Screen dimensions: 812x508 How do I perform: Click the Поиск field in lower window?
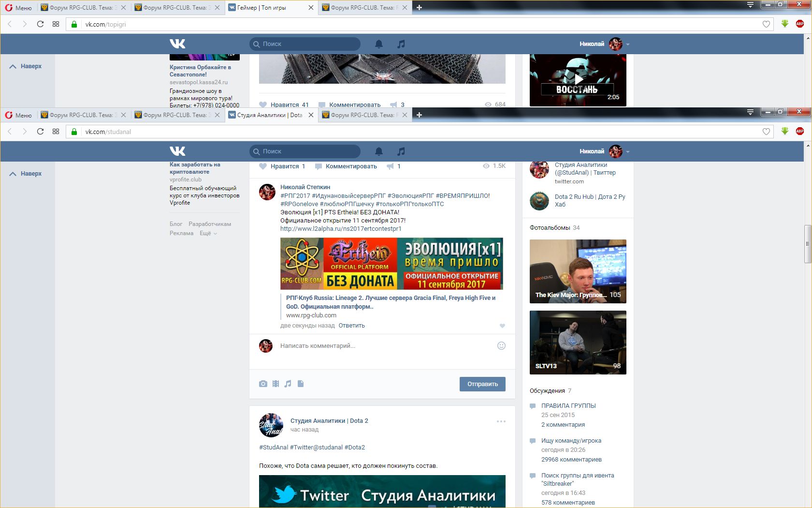pyautogui.click(x=305, y=151)
